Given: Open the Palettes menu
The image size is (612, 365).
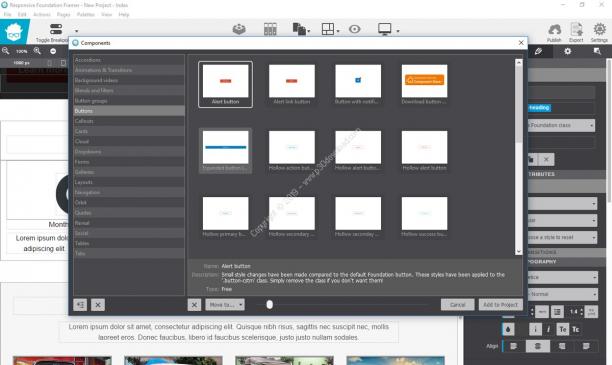Looking at the screenshot, I should coord(85,14).
